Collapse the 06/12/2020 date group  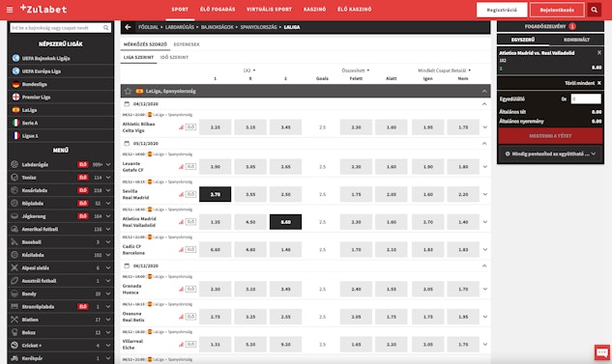tap(484, 266)
